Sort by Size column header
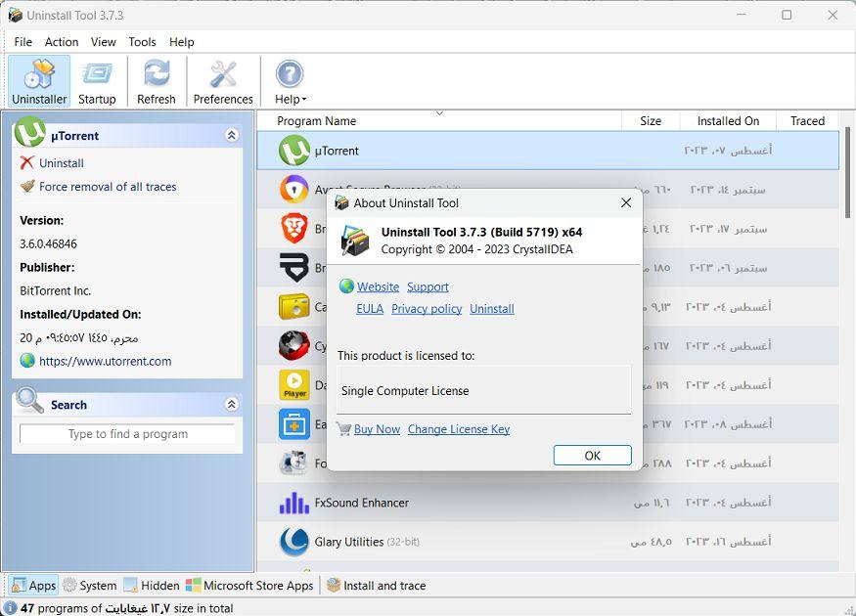This screenshot has width=856, height=616. [x=651, y=120]
